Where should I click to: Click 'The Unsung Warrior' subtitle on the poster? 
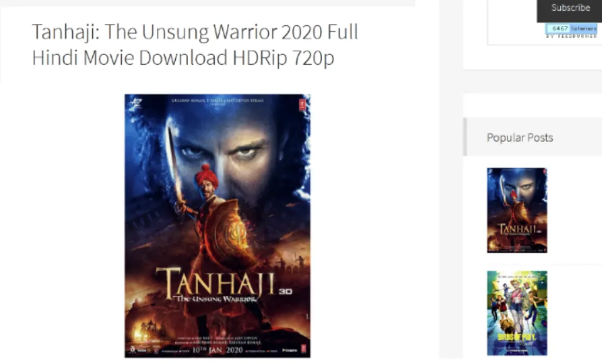click(x=215, y=299)
